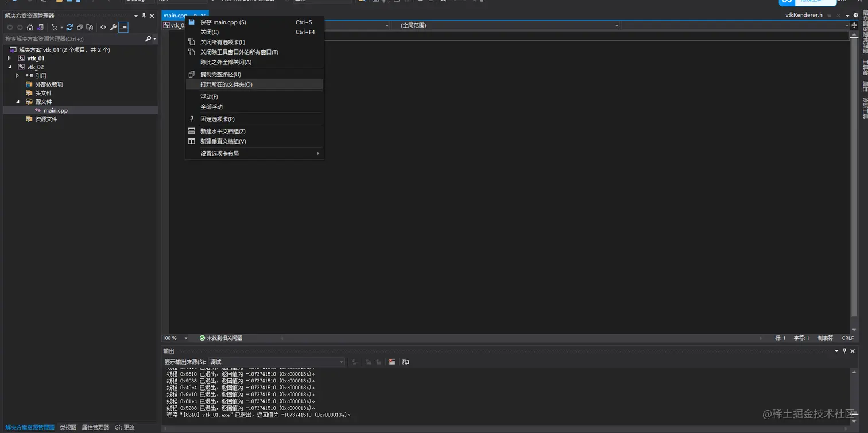Switch to the 属性管理器 tab
Viewport: 868px width, 433px height.
[x=95, y=427]
